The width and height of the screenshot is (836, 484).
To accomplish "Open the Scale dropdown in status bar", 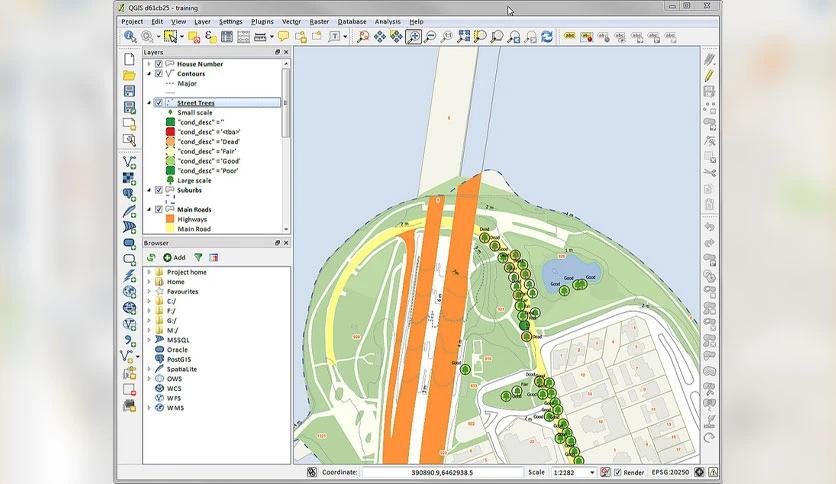I will [x=592, y=472].
